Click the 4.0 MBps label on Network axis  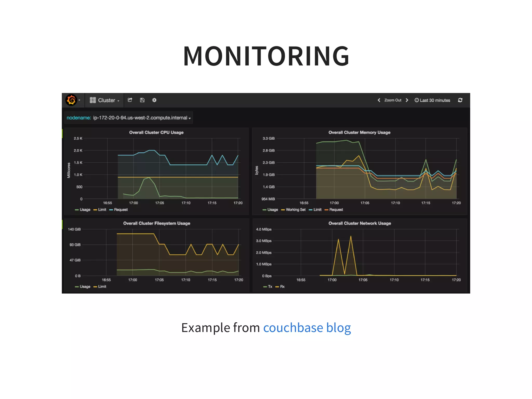pos(264,229)
